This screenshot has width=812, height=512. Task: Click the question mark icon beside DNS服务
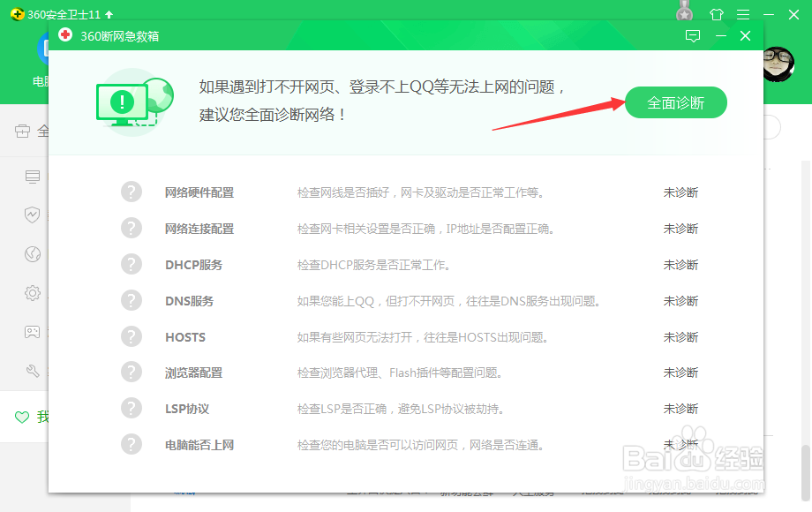point(132,300)
